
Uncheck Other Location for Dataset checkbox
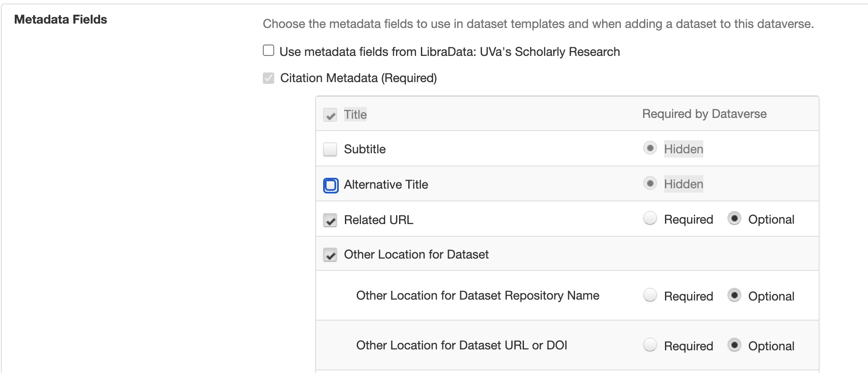click(x=330, y=255)
